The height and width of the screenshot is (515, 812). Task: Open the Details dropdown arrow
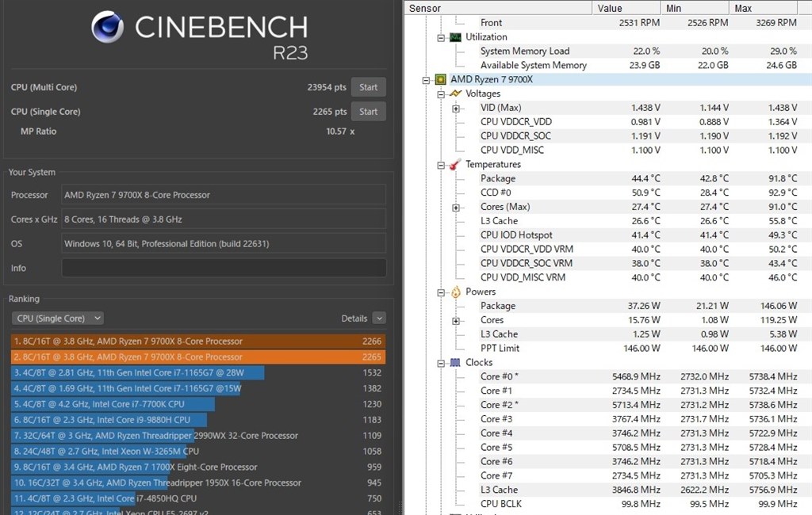pyautogui.click(x=380, y=319)
